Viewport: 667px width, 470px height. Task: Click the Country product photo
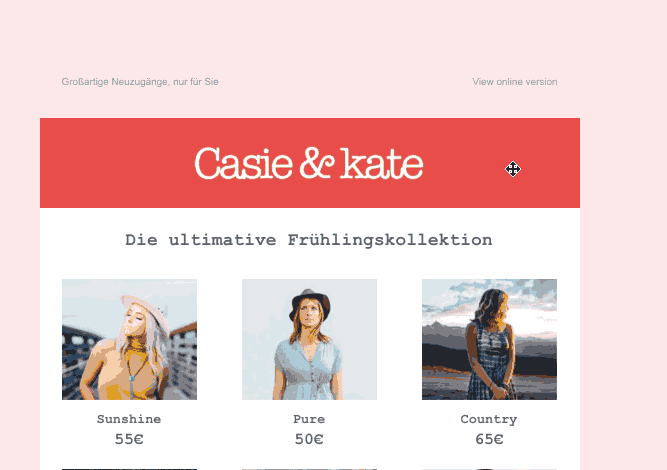point(489,339)
